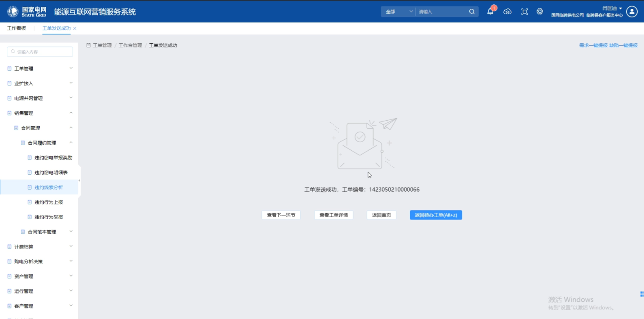Collapse the sidebar using the handle arrow
This screenshot has width=644, height=319.
coord(79,180)
